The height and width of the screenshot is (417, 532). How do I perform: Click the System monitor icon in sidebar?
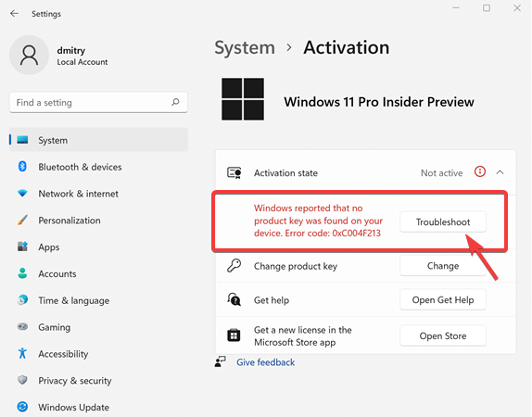22,140
